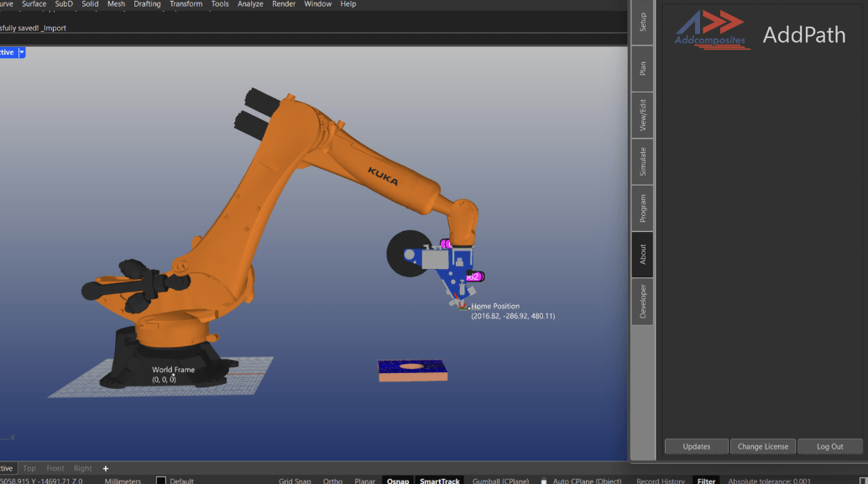
Task: Toggle Grid Snap in status bar
Action: (295, 481)
